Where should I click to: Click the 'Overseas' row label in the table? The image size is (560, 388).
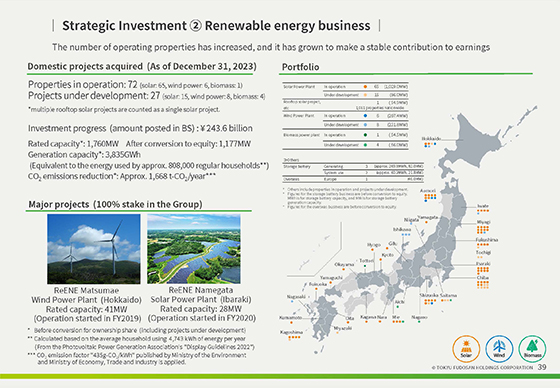(x=291, y=179)
